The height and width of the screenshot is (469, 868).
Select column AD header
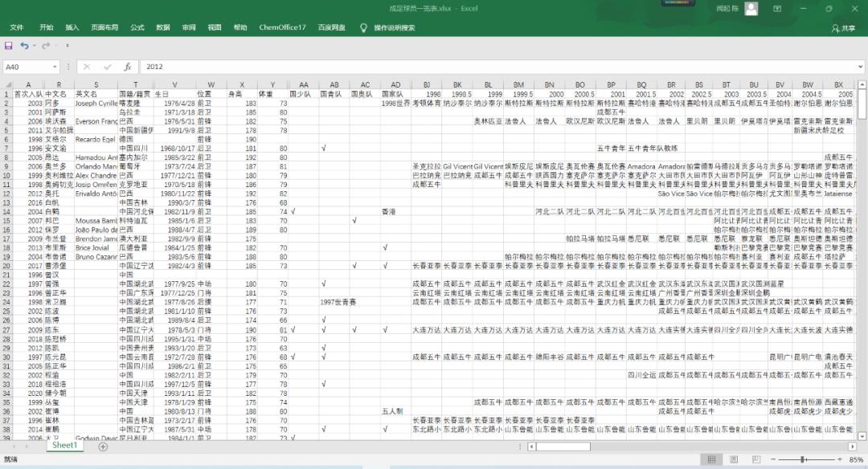(x=395, y=84)
